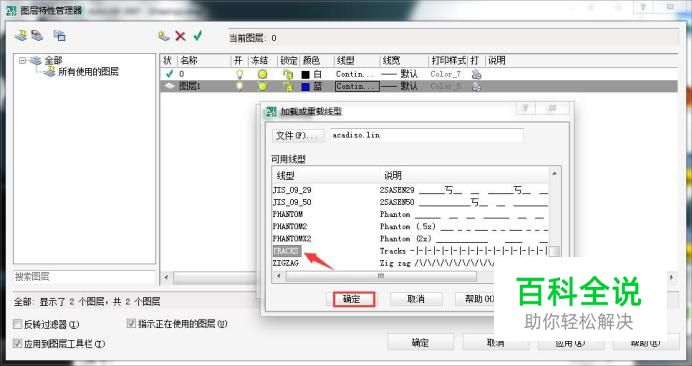Toggle the freeze sun icon of layer 图层1
This screenshot has height=366, width=692.
263,86
